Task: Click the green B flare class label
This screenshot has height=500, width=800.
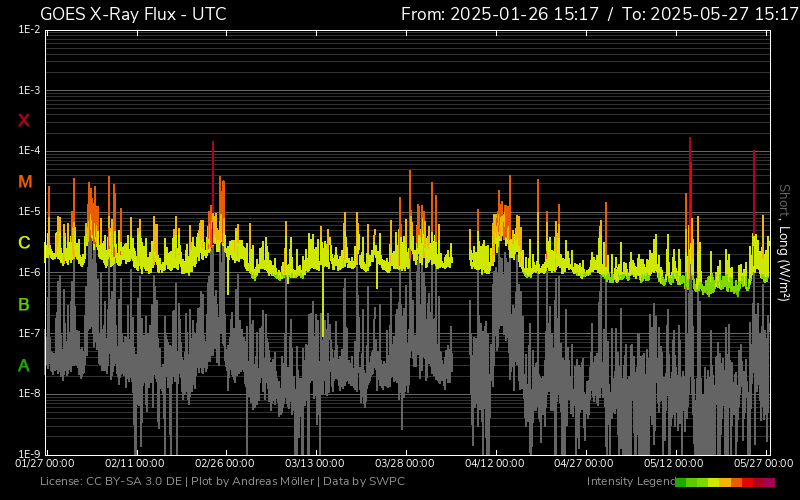Action: pos(24,305)
